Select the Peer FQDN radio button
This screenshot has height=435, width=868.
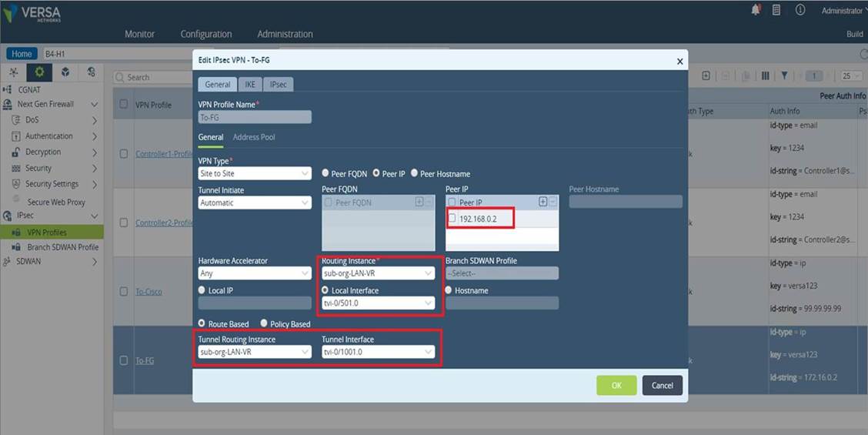[325, 173]
